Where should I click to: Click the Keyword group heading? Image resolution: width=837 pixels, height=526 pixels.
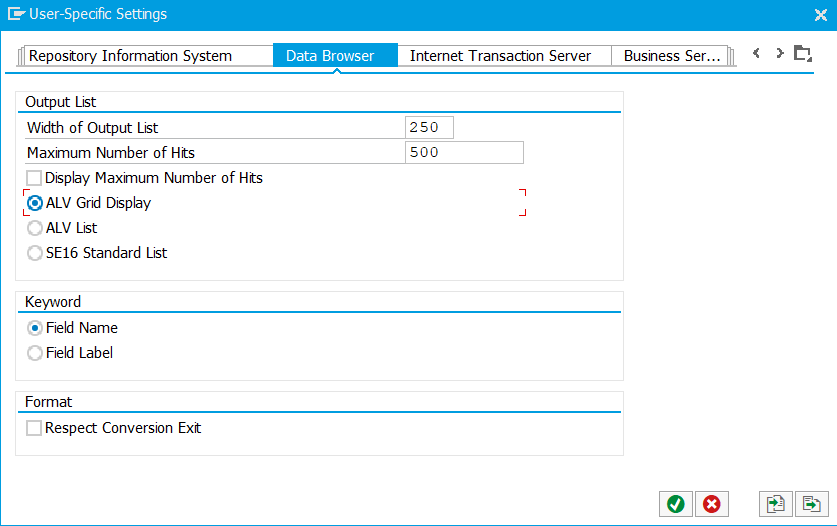[53, 302]
